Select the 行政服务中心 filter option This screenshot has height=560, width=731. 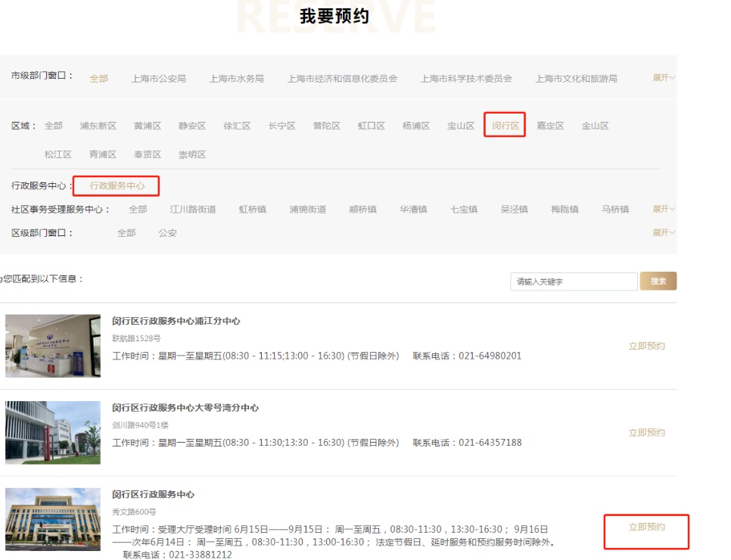[117, 185]
